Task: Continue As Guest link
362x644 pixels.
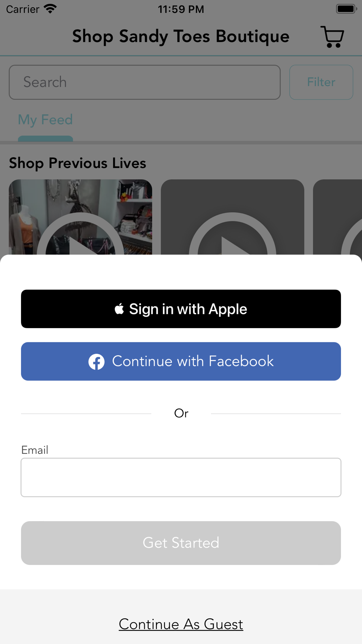Action: pyautogui.click(x=181, y=624)
